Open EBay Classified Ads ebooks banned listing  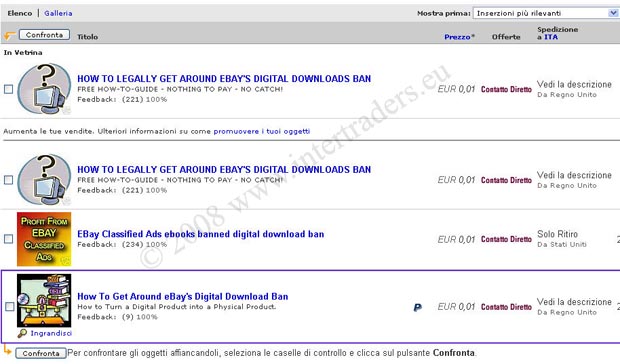200,234
